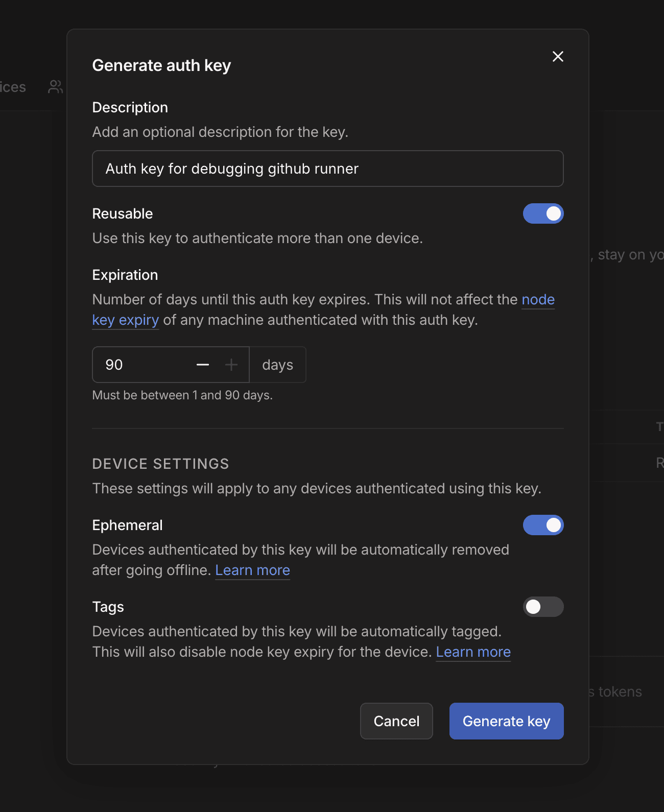Click the 'Must be between 1 and 90 days' hint

(182, 395)
